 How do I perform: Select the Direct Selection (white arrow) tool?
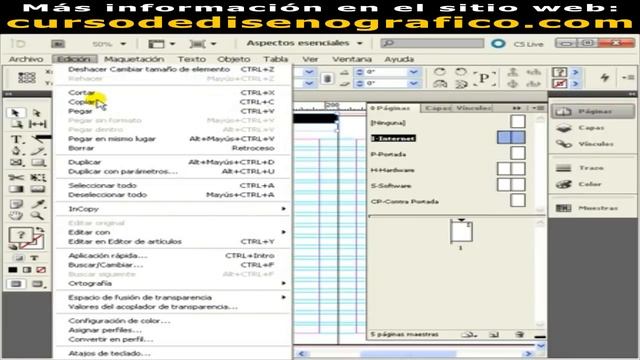tap(37, 113)
